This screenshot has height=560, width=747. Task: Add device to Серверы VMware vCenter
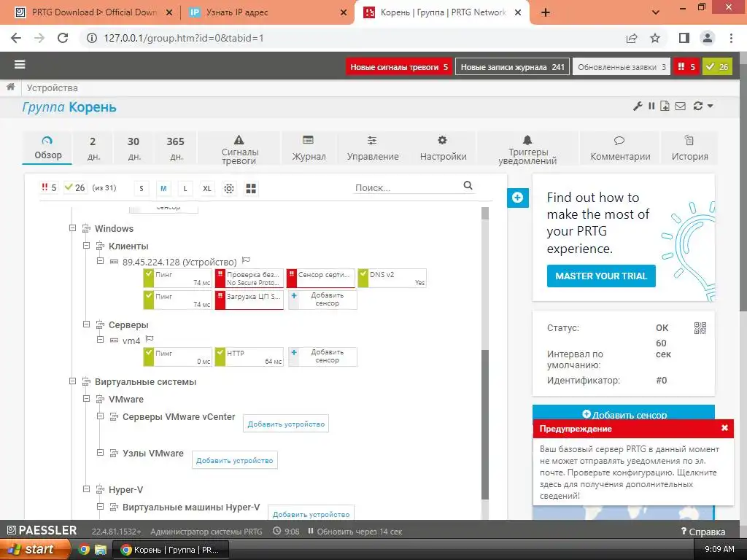click(x=286, y=424)
